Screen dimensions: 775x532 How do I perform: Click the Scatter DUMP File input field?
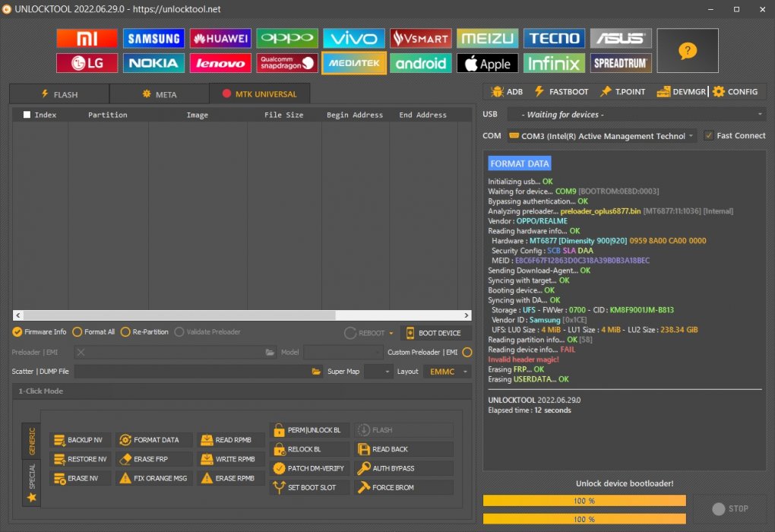192,372
